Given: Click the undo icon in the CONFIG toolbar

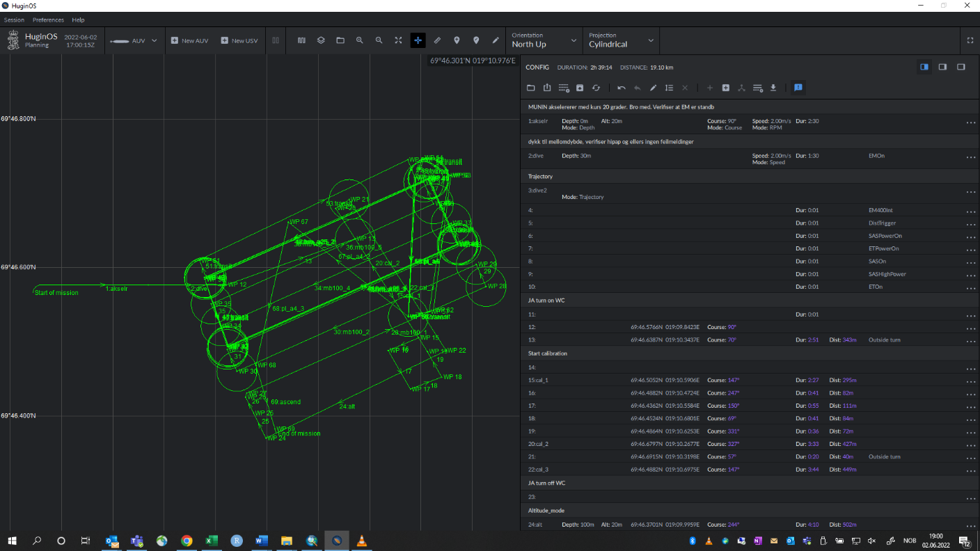Looking at the screenshot, I should (620, 88).
